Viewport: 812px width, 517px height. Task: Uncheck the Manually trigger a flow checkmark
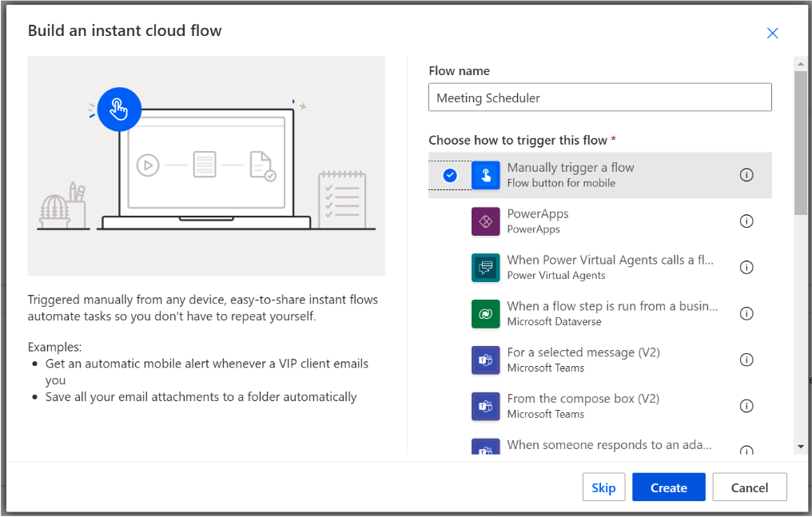pyautogui.click(x=450, y=176)
